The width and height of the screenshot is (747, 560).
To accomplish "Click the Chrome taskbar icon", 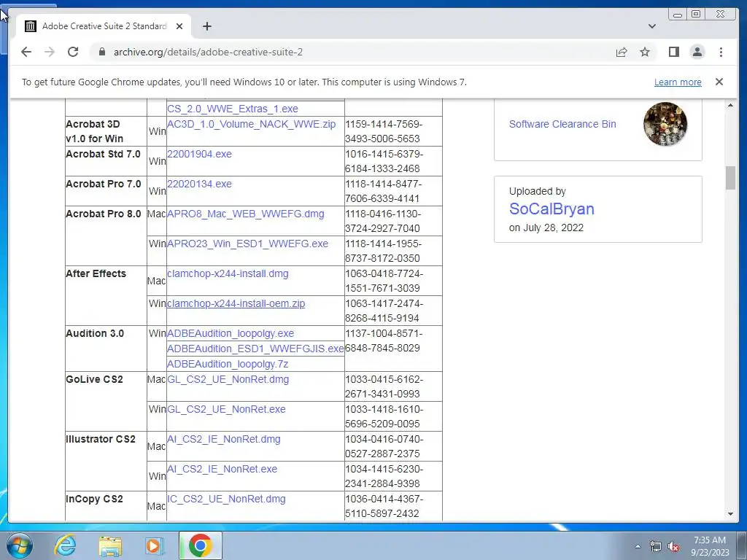I will coord(201,545).
